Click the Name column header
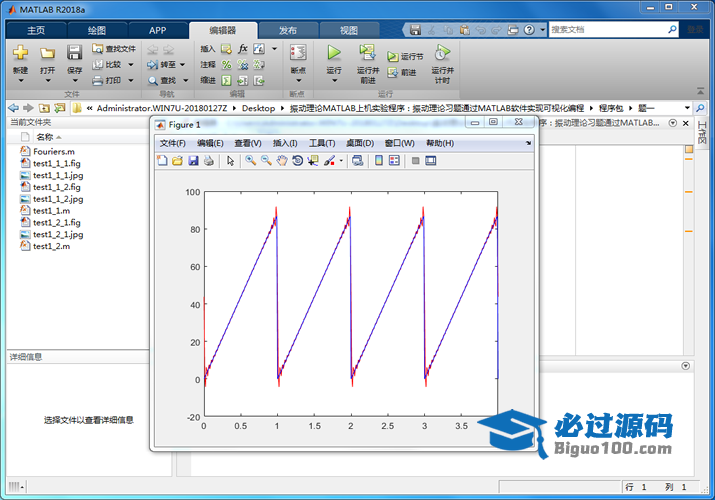The height and width of the screenshot is (500, 715). [45, 137]
